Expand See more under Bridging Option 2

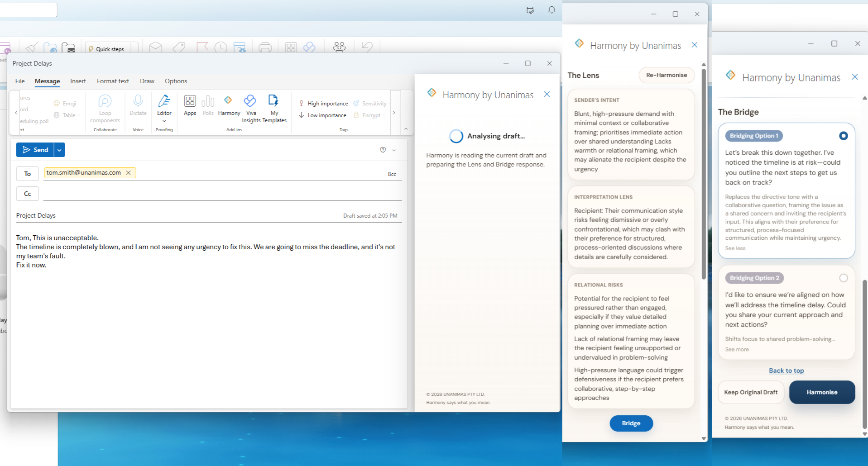click(x=737, y=349)
